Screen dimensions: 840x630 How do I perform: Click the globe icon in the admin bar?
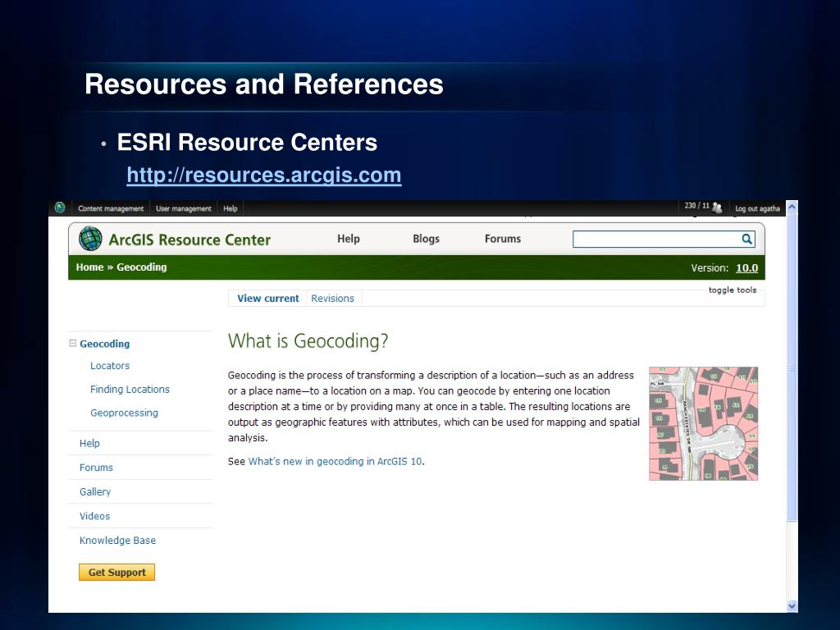coord(60,208)
